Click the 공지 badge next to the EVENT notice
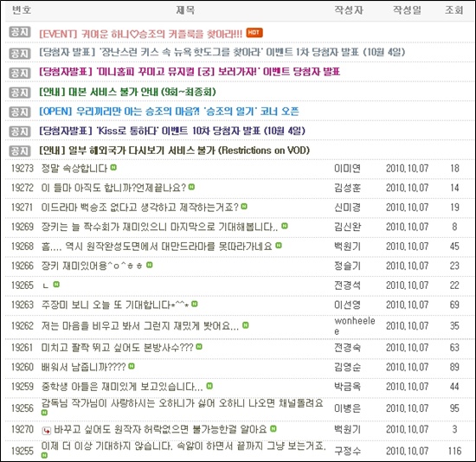This screenshot has width=476, height=462. pos(20,32)
